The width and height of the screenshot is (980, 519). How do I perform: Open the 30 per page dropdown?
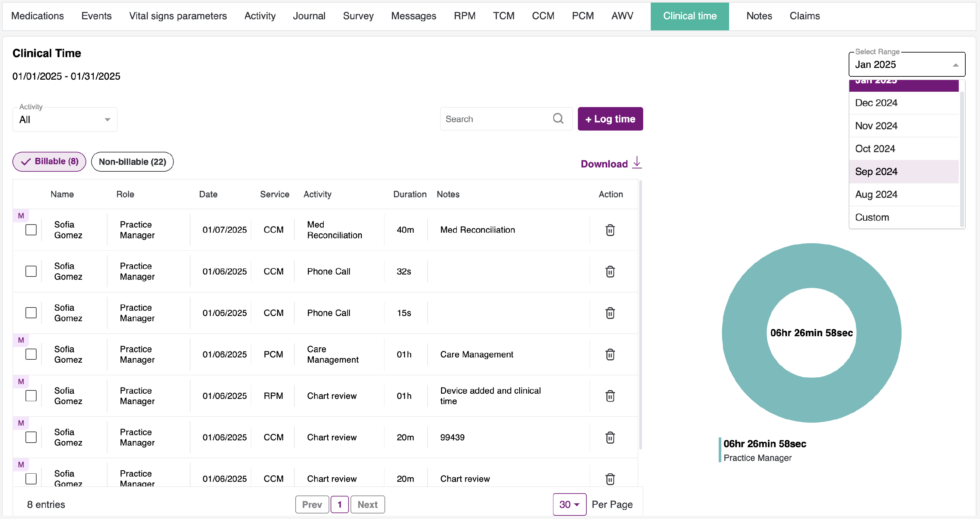[569, 504]
